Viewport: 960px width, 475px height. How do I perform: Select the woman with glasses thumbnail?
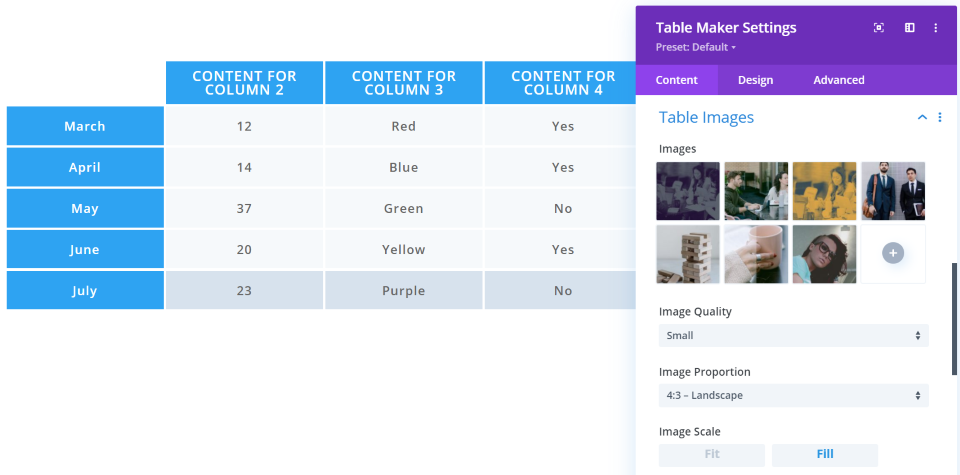824,254
